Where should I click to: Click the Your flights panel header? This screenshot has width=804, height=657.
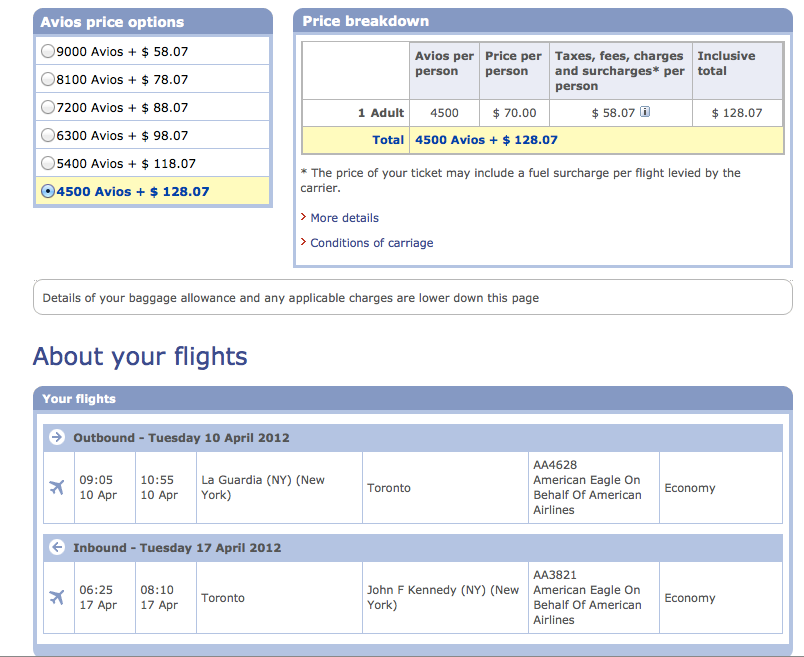tap(79, 399)
